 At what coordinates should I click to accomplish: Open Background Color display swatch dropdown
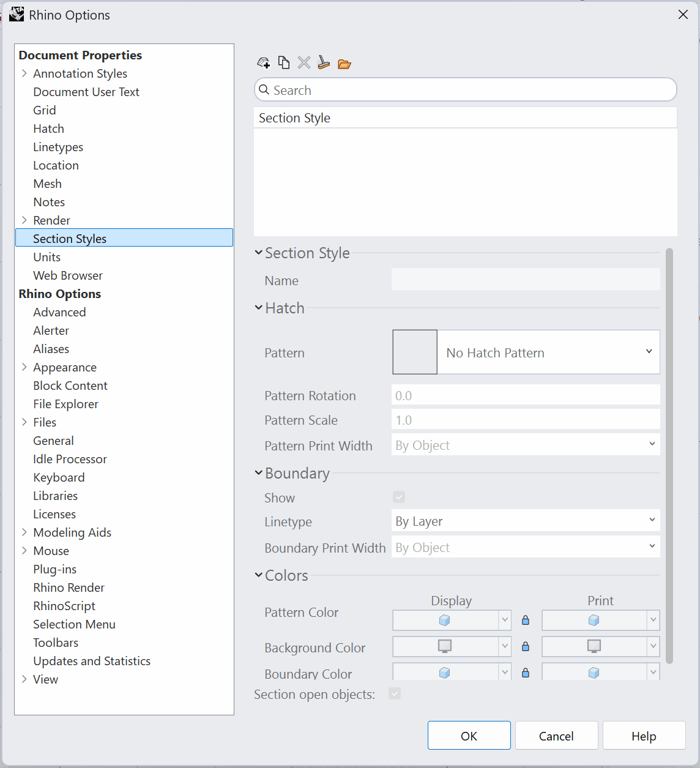505,646
